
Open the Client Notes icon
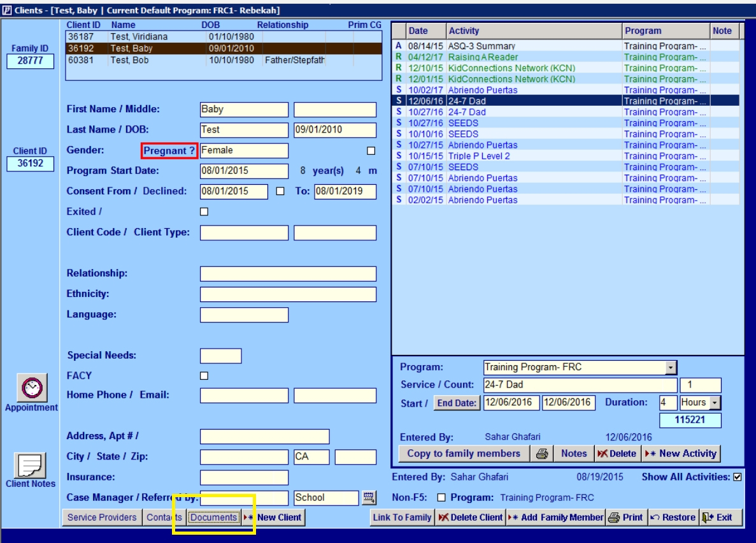(30, 465)
